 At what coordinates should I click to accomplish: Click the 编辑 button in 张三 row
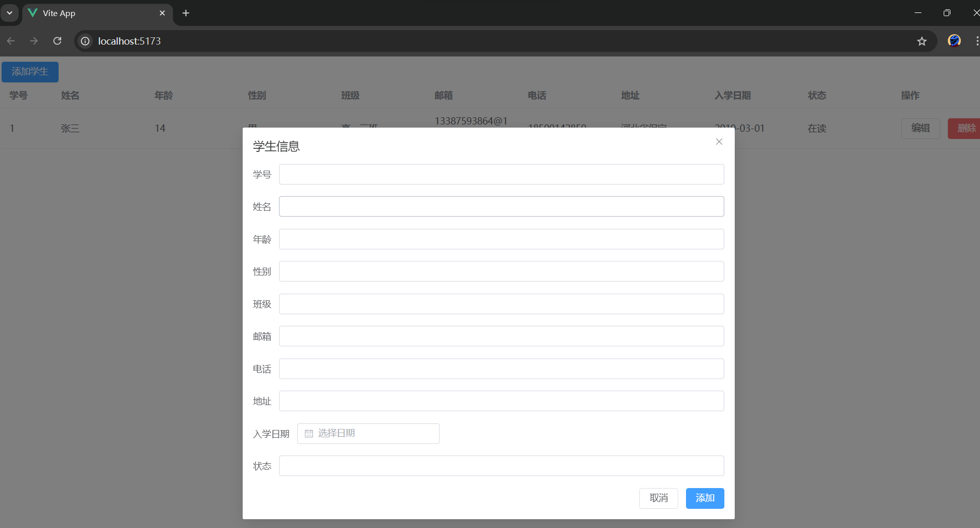920,128
